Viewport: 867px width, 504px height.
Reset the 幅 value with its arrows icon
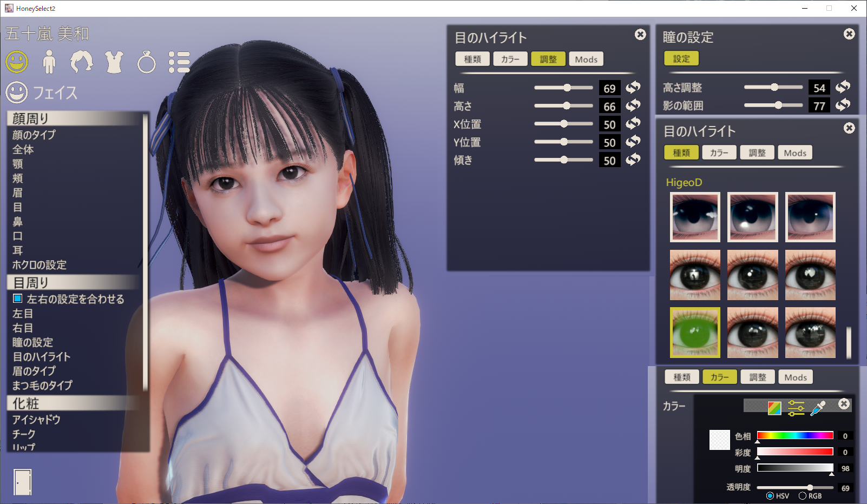[x=633, y=87]
